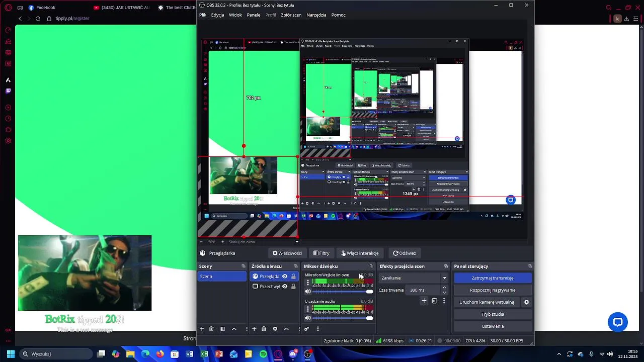Open Spotify from the taskbar

click(263, 354)
